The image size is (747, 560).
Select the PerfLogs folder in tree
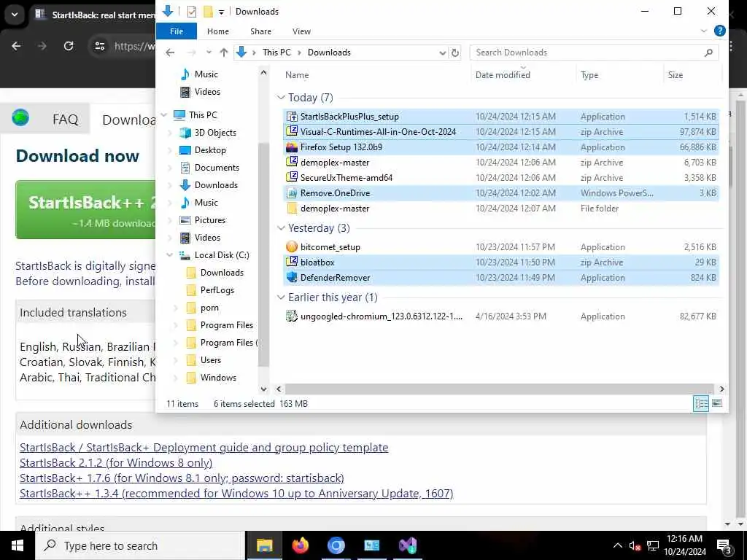coord(217,290)
